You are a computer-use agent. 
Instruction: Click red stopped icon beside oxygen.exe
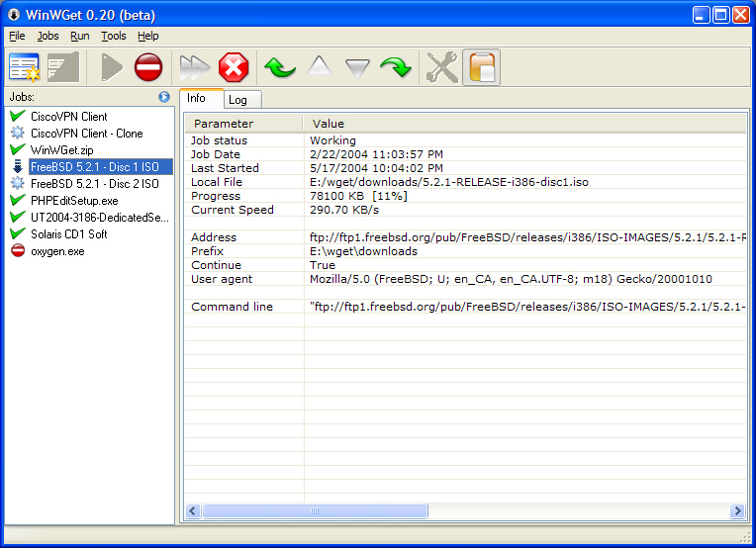point(18,250)
